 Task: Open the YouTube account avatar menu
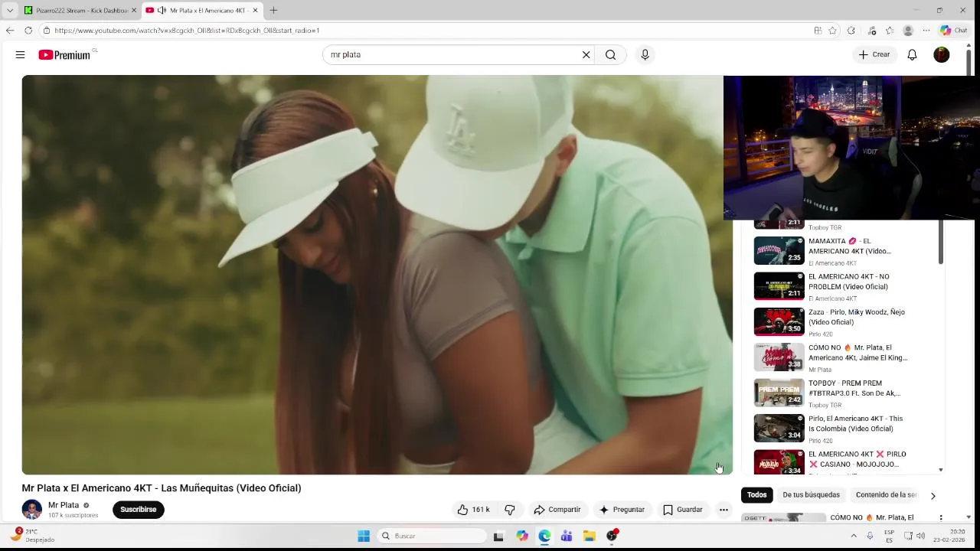coord(942,54)
